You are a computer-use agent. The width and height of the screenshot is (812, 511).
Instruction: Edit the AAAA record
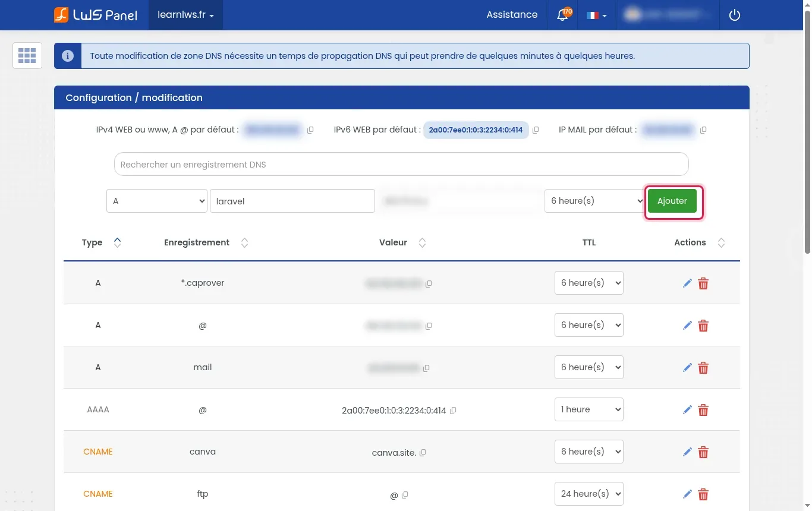tap(687, 410)
